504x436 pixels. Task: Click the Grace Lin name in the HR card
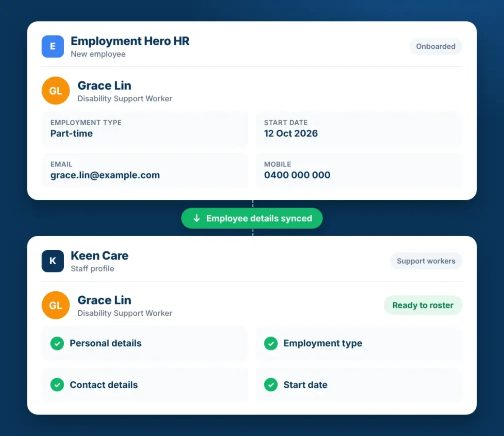point(104,86)
